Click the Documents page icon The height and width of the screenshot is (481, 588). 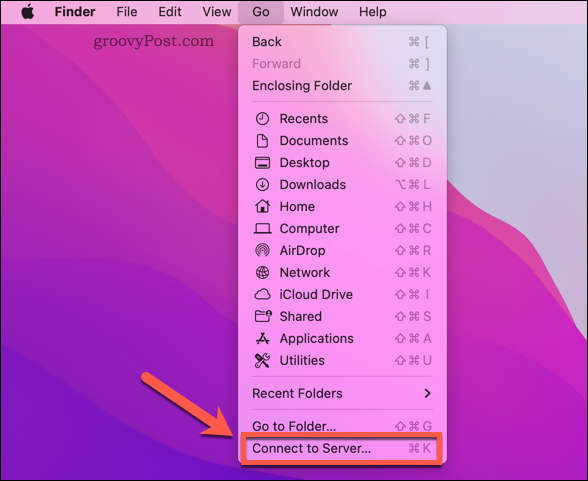[x=262, y=141]
